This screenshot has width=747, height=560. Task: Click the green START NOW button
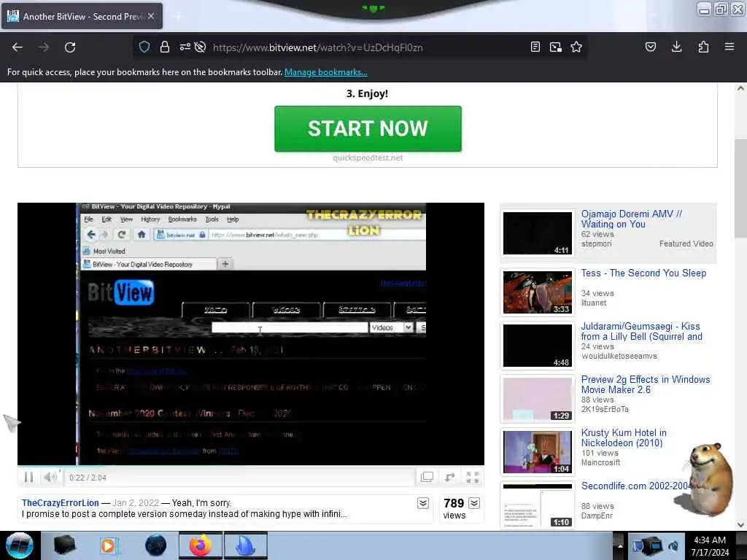pyautogui.click(x=368, y=128)
